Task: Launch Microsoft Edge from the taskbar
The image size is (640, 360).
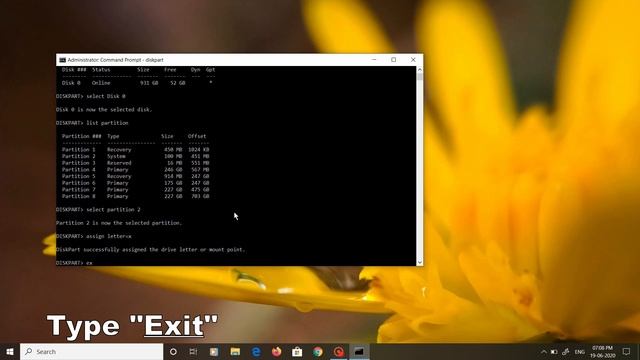Action: point(256,351)
